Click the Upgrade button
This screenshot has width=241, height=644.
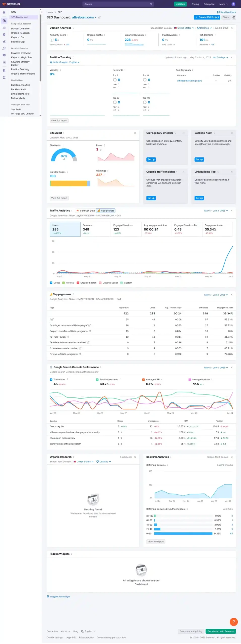180,4
